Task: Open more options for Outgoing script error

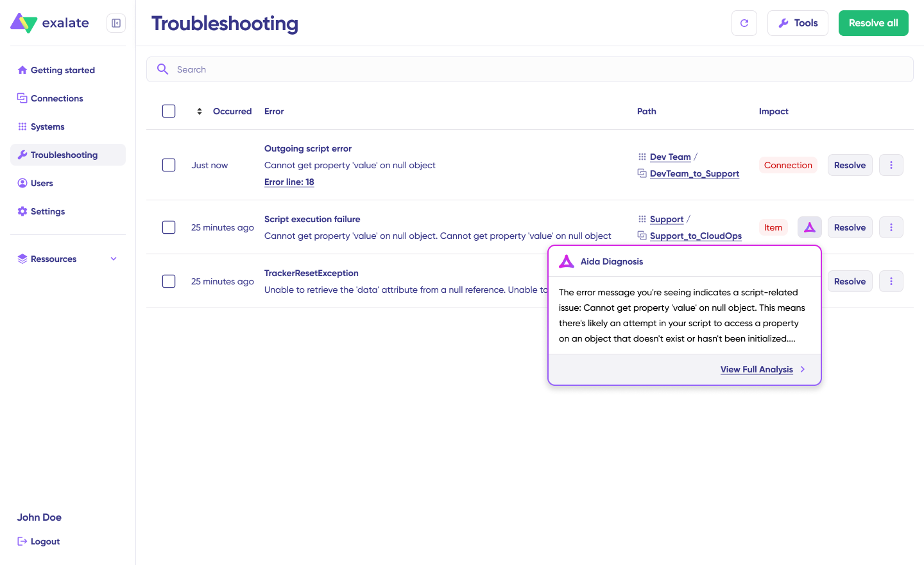Action: pyautogui.click(x=891, y=165)
